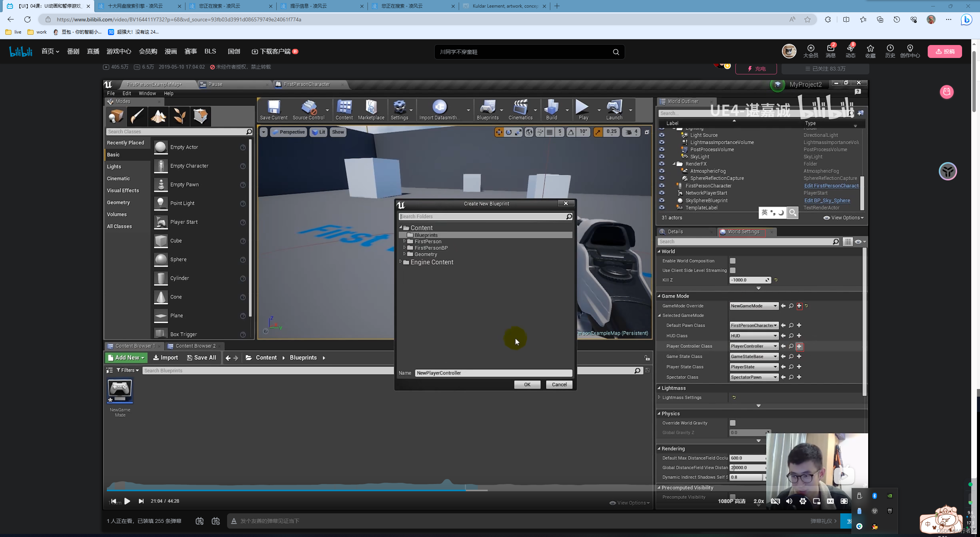Cancel the Create New Blueprint dialog

(559, 384)
